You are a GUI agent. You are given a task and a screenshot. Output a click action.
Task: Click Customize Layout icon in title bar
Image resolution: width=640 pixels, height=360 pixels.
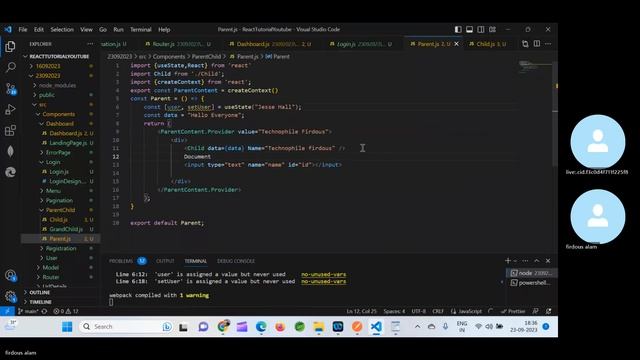[x=493, y=29]
